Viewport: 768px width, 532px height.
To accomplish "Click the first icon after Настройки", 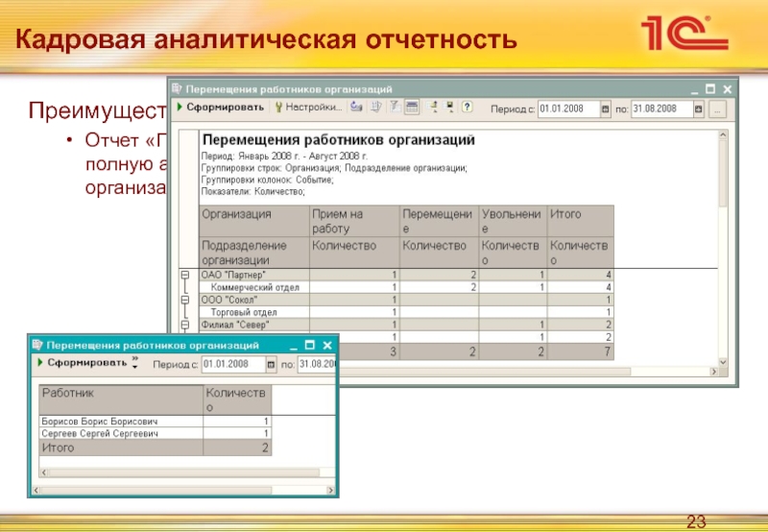I will [356, 107].
